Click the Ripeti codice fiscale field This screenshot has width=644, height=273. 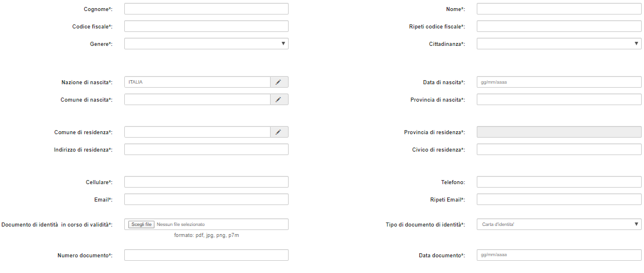coord(559,26)
